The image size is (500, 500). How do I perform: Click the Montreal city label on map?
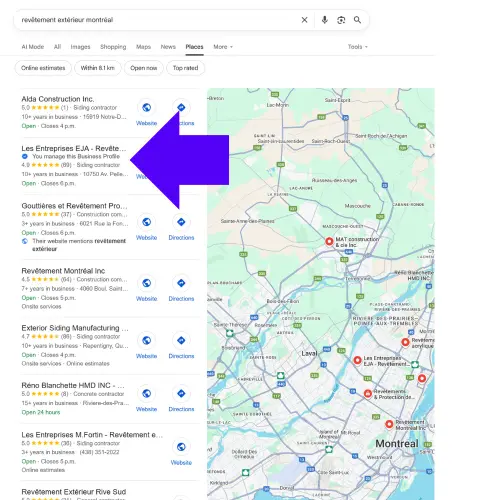pos(397,444)
